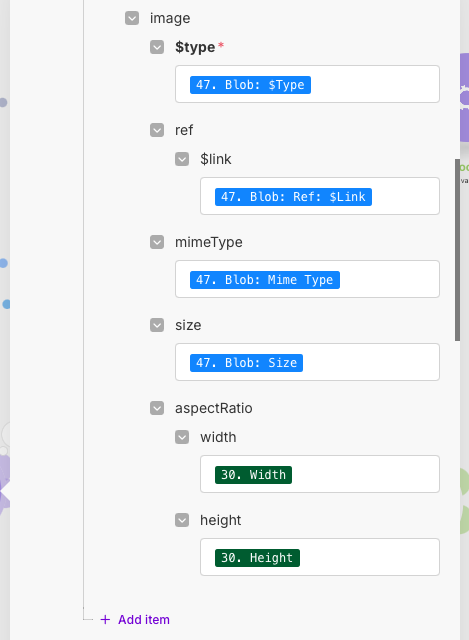469x640 pixels.
Task: Click the '$link' label
Action: [216, 159]
